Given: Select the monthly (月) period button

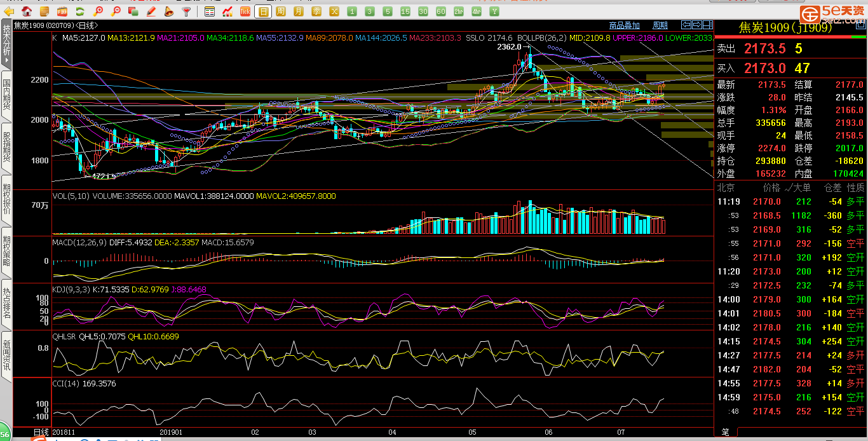Looking at the screenshot, I should click(299, 11).
